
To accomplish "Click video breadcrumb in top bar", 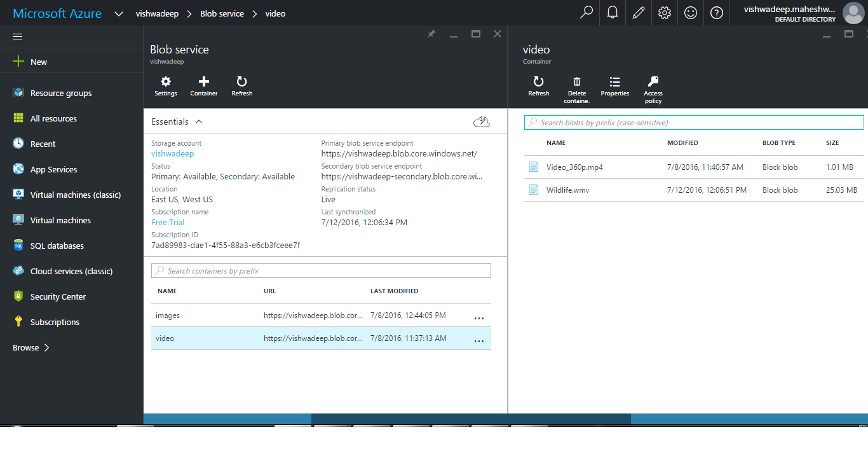I will pos(275,13).
